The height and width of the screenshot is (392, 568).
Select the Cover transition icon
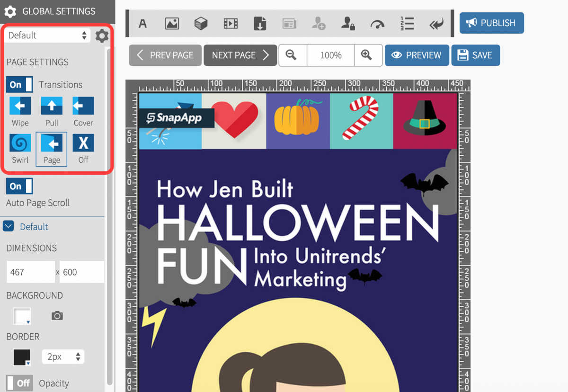click(83, 106)
